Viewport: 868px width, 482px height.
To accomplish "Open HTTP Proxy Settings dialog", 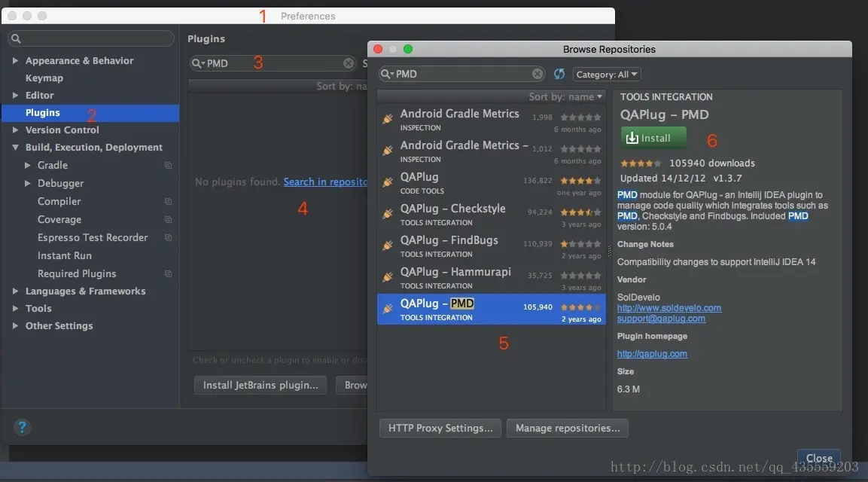I will click(440, 428).
